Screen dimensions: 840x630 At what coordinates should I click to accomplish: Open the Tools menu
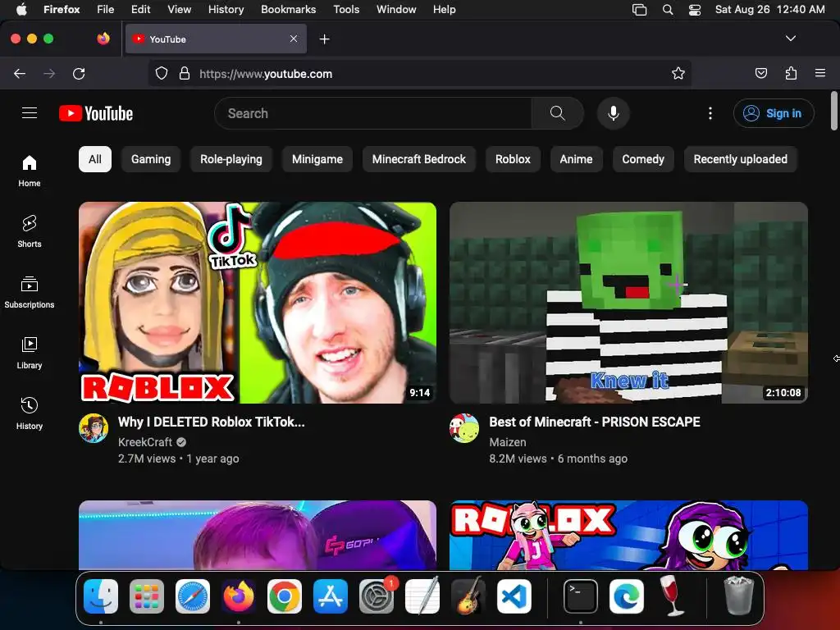(x=346, y=10)
